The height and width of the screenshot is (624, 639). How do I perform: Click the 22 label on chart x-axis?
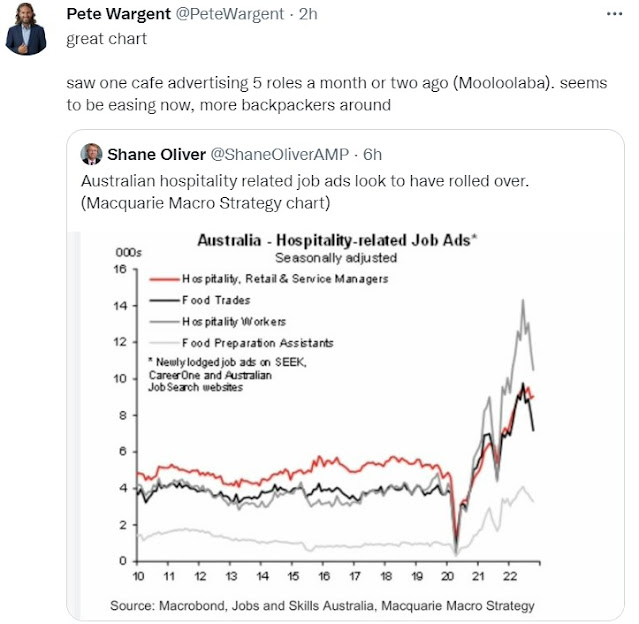509,576
